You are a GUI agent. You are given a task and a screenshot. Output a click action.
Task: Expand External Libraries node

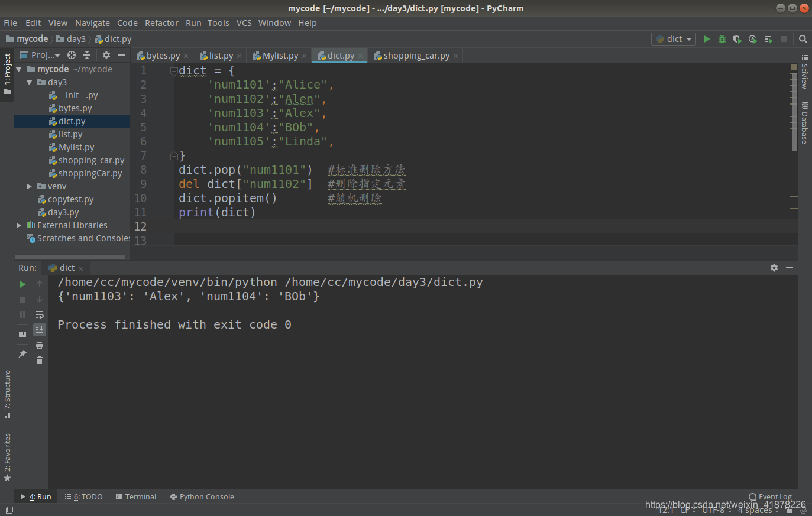[19, 225]
